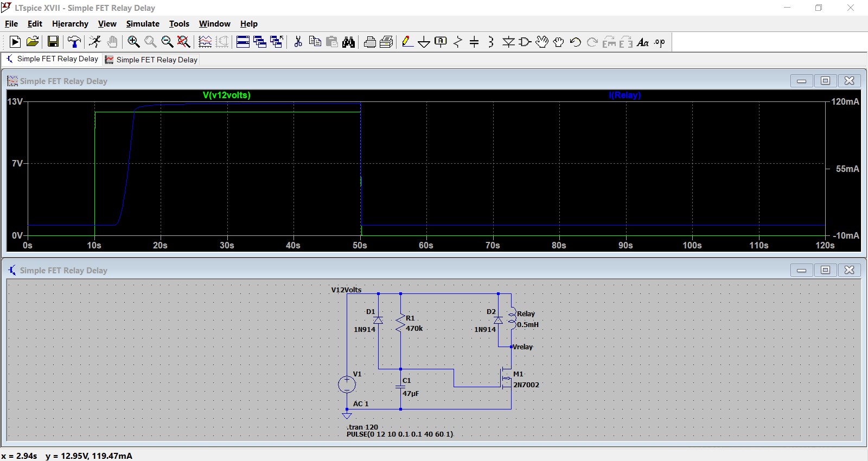Image resolution: width=868 pixels, height=461 pixels.
Task: Tile windows horizontally using the toolbar icon
Action: [243, 42]
